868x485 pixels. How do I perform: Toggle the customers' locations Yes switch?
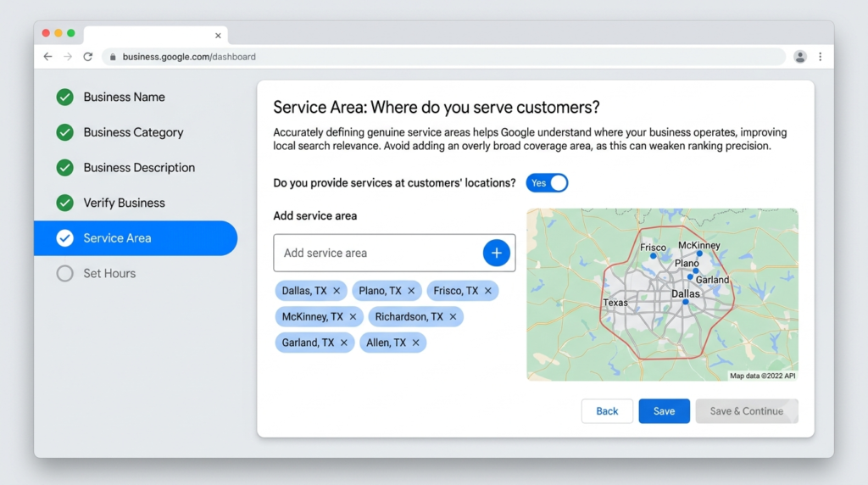pos(547,183)
